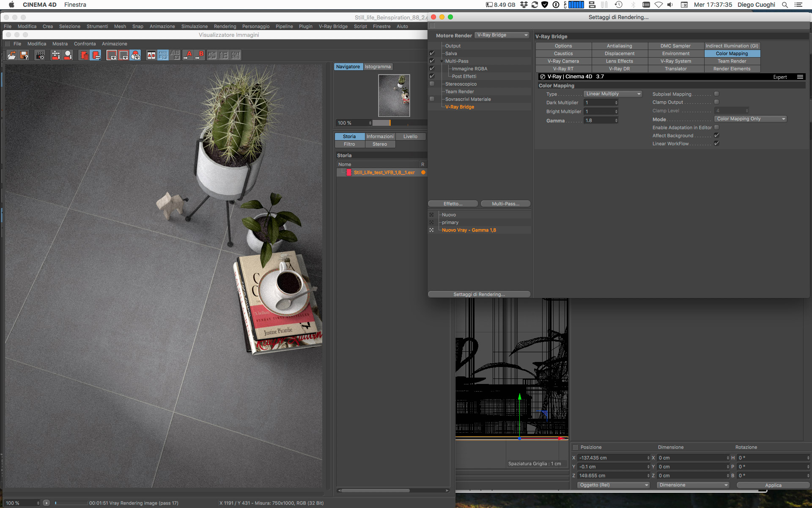Toggle the first red-framed view icon
This screenshot has height=508, width=812.
(112, 55)
